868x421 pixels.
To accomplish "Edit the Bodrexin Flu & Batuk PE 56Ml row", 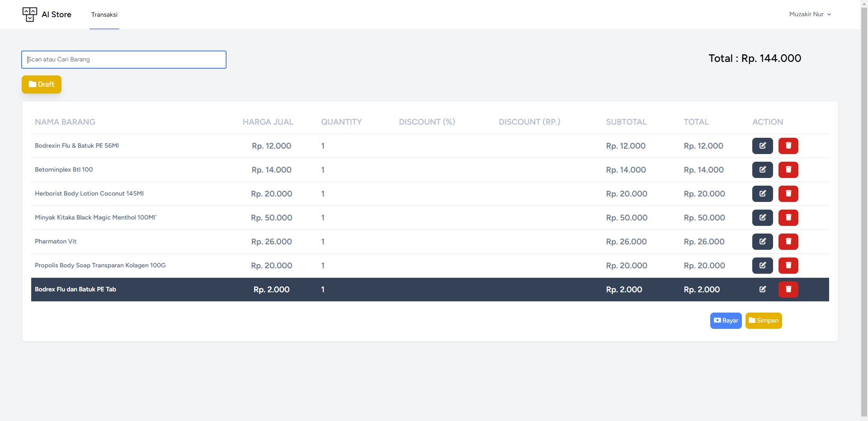I will 763,145.
